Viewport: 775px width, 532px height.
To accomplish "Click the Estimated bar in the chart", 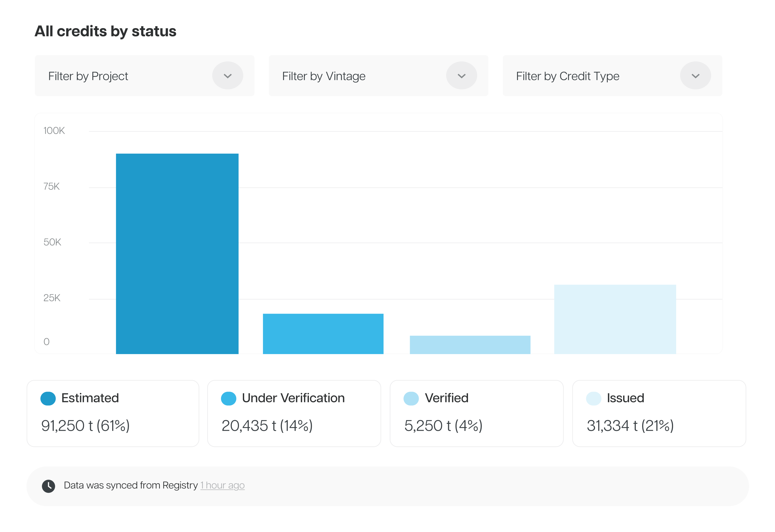I will [x=177, y=254].
